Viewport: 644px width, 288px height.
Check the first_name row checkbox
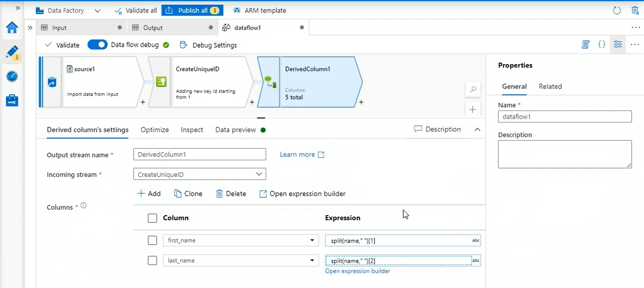click(152, 240)
